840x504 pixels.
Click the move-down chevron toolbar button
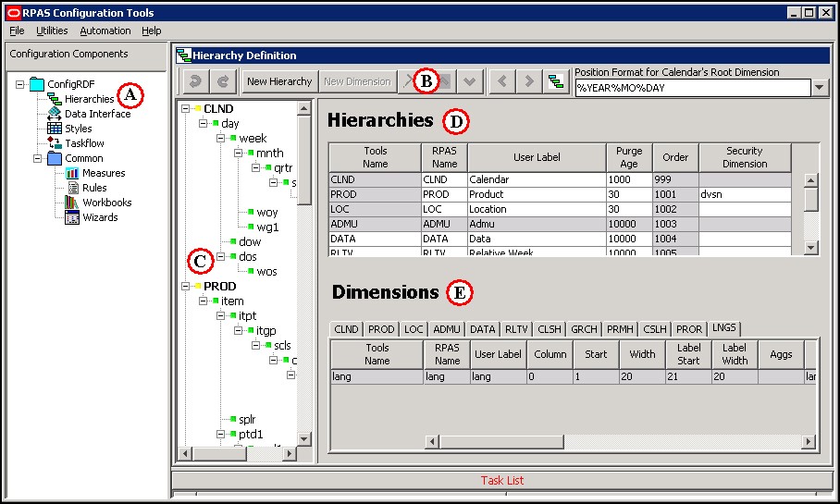tap(469, 81)
